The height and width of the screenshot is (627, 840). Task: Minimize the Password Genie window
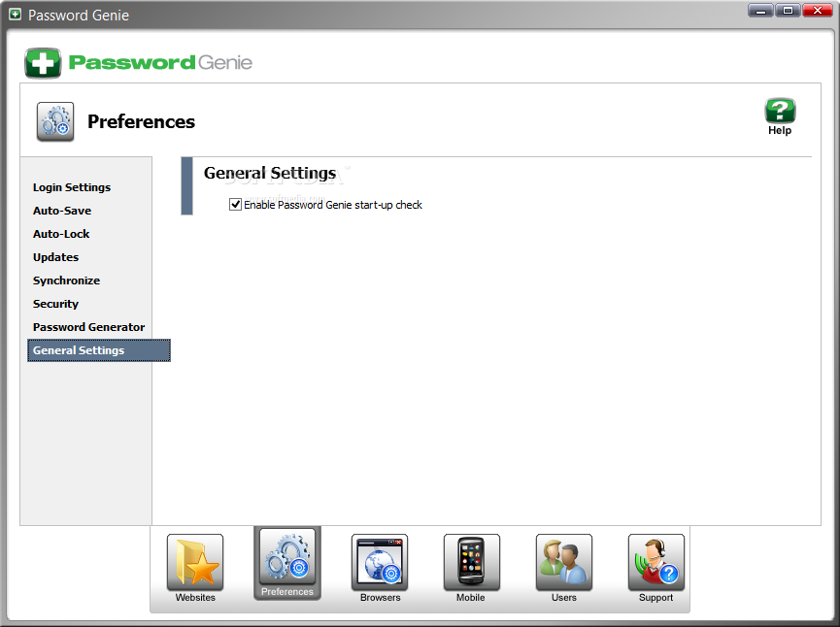pos(760,10)
